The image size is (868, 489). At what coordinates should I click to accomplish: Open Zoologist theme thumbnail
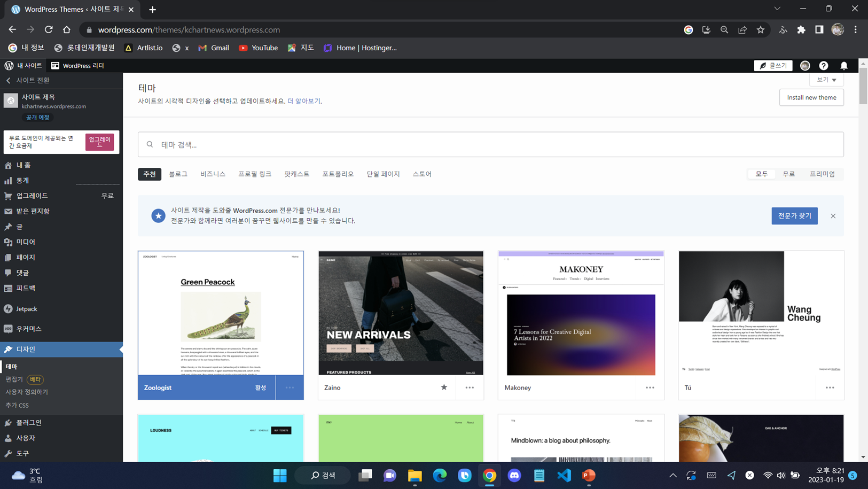click(x=221, y=313)
